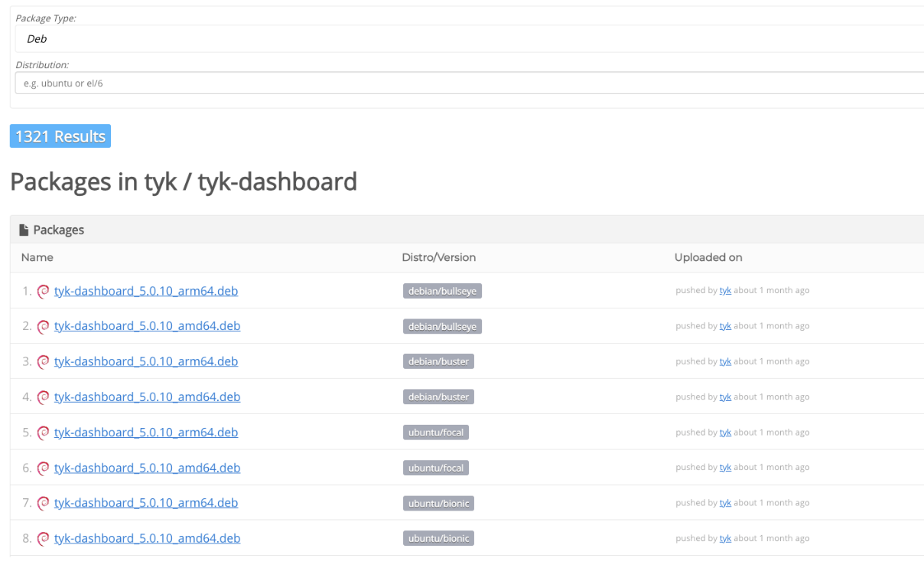
Task: Select the ubuntu/focal distro badge filter
Action: pyautogui.click(x=435, y=432)
